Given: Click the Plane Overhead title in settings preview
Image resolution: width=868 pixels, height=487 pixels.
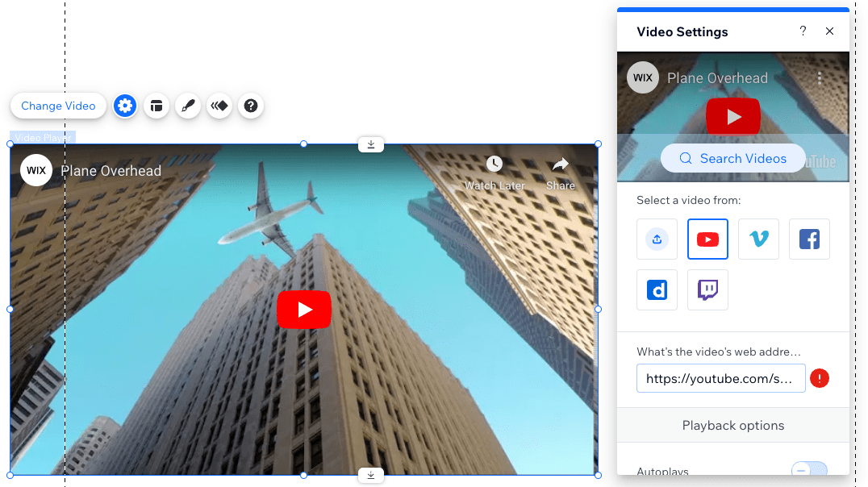Looking at the screenshot, I should (717, 78).
